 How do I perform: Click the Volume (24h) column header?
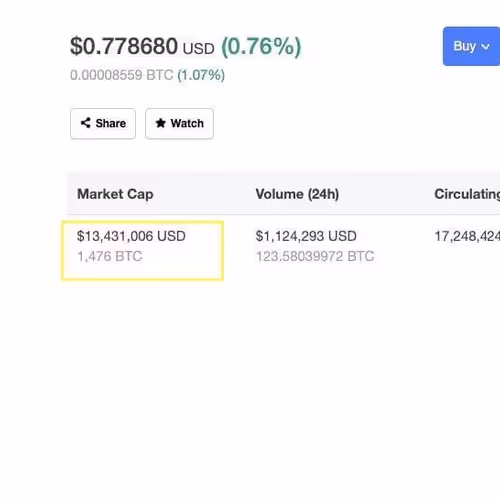point(297,194)
